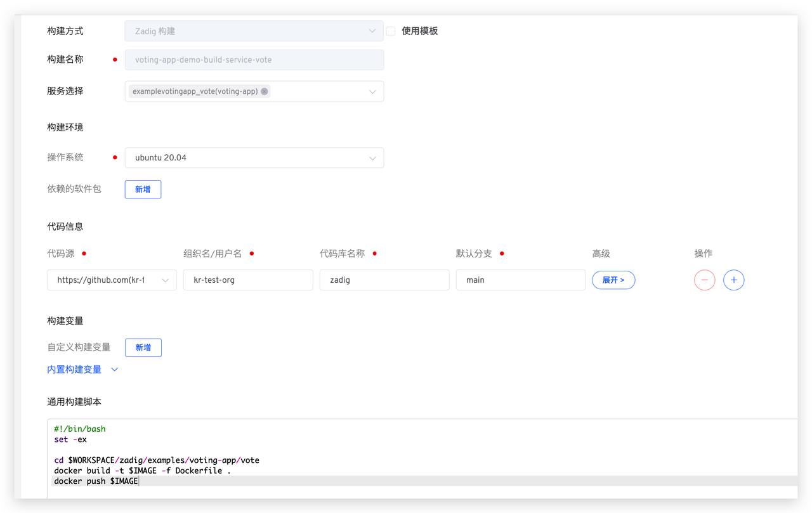
Task: Click 新增 next to 自定义构建变量
Action: [143, 347]
